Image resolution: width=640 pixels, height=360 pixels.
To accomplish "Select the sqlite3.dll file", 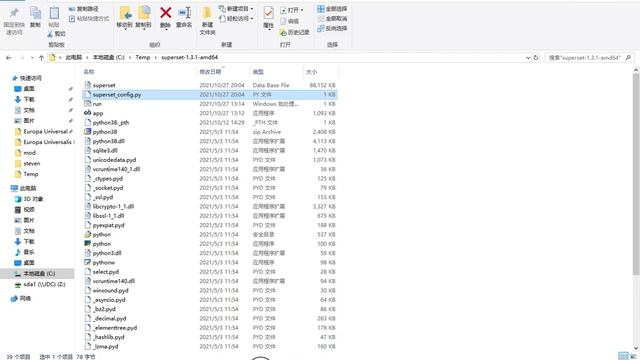I will (210, 151).
